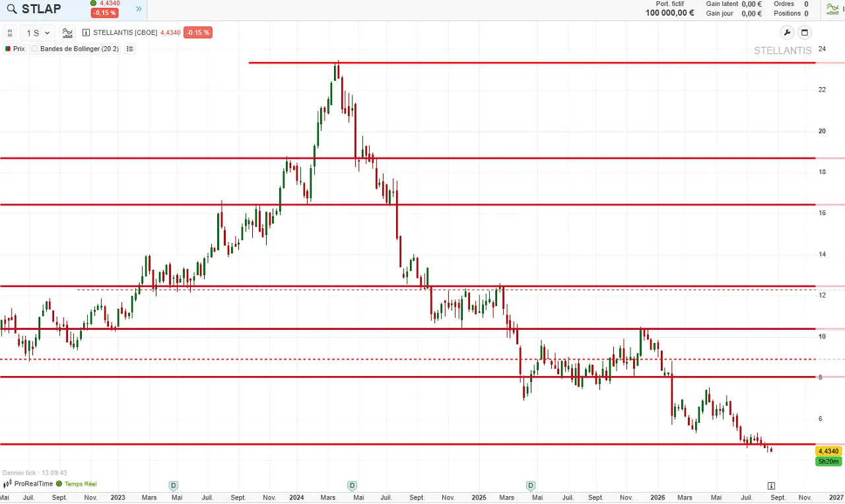Screen dimensions: 845x504
Task: Open chart settings wrench icon
Action: pyautogui.click(x=787, y=33)
